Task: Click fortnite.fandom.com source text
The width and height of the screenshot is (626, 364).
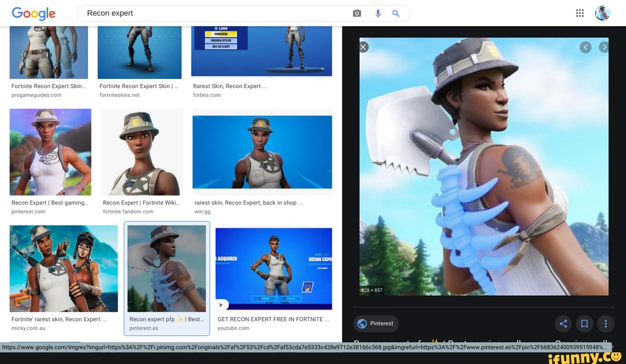Action: pos(128,212)
